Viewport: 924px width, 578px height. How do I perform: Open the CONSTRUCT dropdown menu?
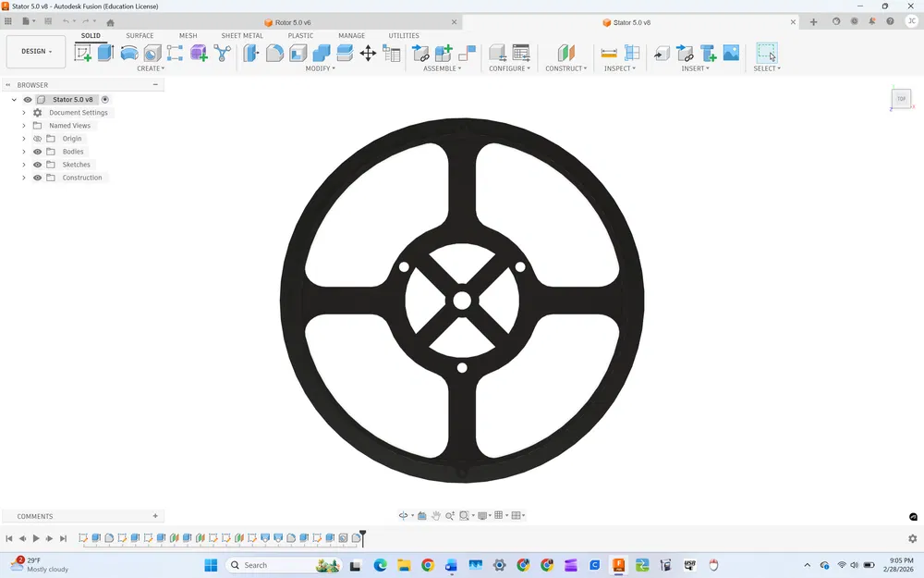(565, 68)
